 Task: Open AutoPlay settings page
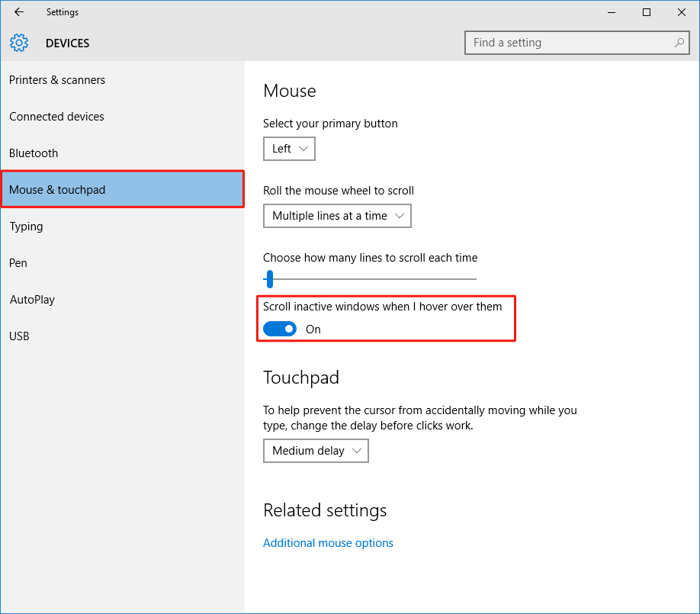(32, 300)
